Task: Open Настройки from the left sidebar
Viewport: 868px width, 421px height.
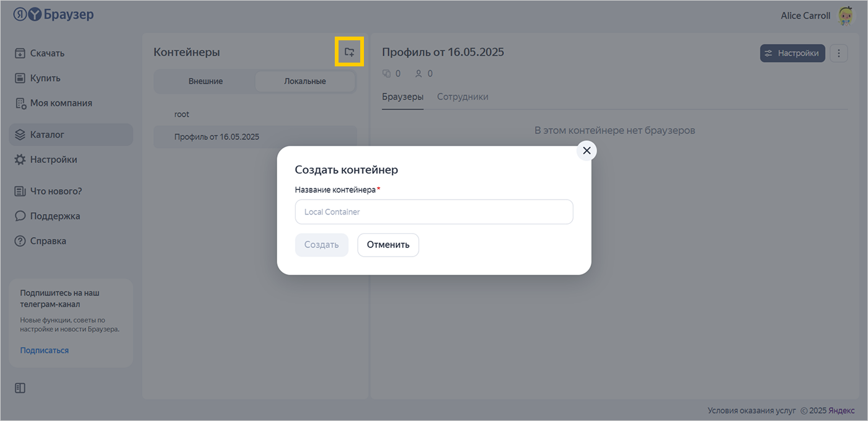Action: click(x=53, y=159)
